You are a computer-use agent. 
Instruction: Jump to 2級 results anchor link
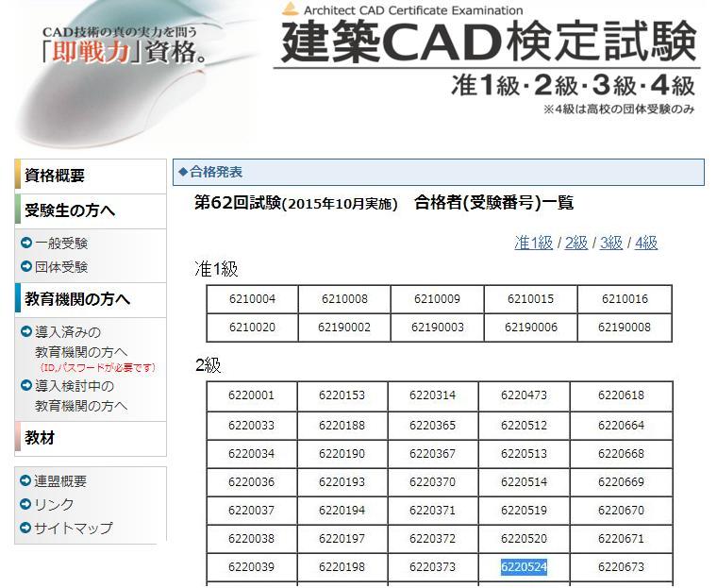point(576,243)
